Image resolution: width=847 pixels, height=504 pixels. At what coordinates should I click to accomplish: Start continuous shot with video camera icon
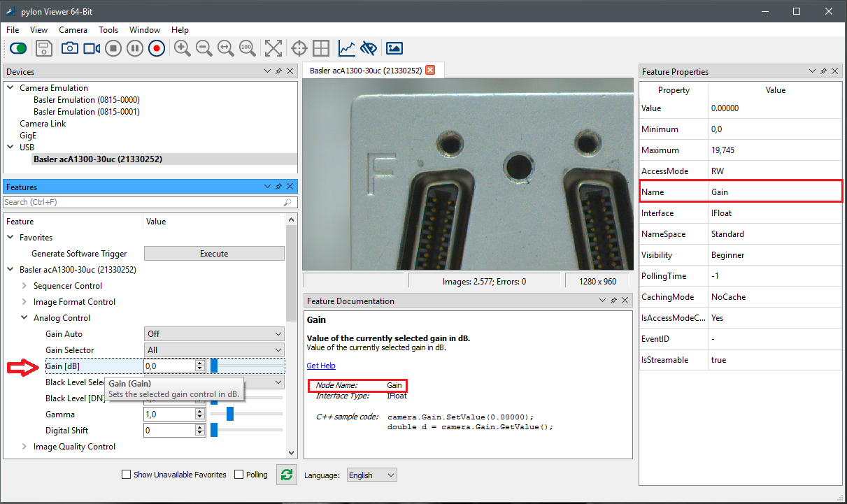92,48
